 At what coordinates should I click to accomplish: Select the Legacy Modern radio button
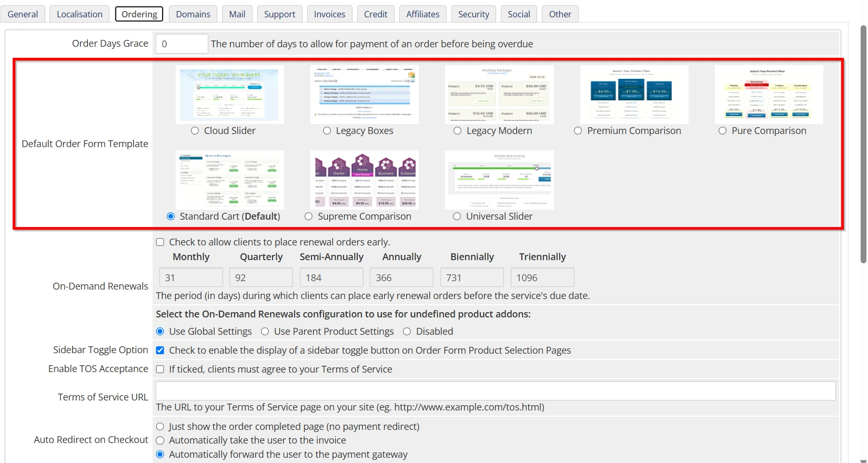coord(458,131)
